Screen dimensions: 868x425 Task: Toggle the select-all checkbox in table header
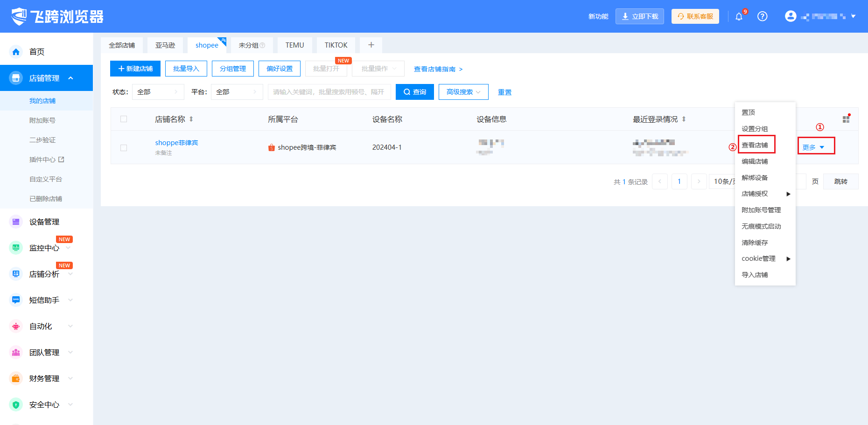[124, 119]
